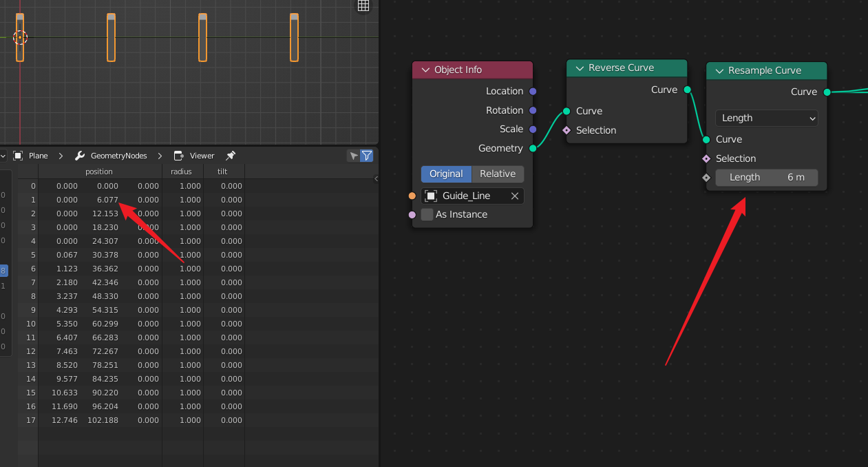Open the Guide_Line object picker field

click(x=472, y=196)
